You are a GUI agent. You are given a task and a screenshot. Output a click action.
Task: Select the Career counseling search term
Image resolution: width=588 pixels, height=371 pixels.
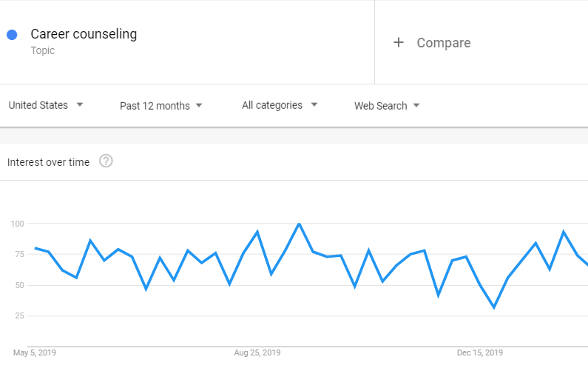point(84,34)
